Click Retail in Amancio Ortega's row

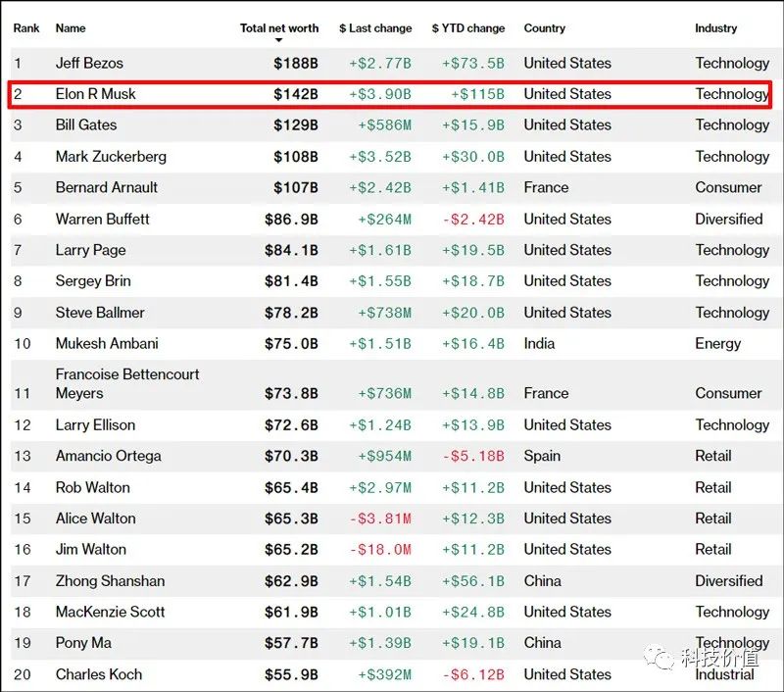click(x=713, y=456)
